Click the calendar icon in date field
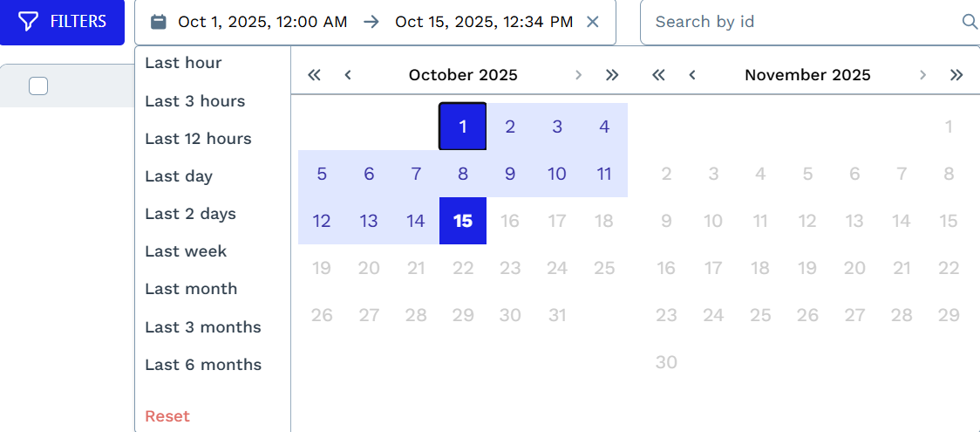Image resolution: width=980 pixels, height=432 pixels. pyautogui.click(x=158, y=22)
